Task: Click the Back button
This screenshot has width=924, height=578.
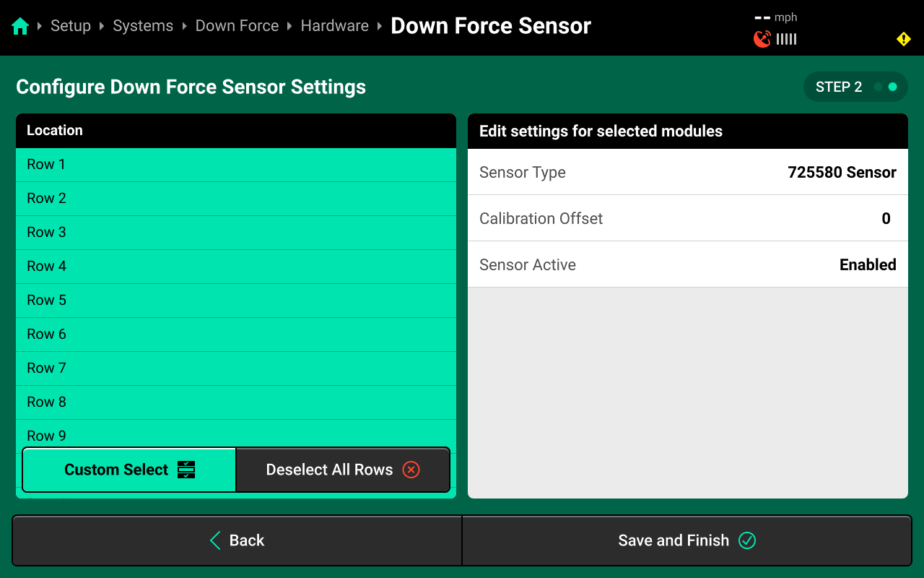Action: [x=236, y=540]
